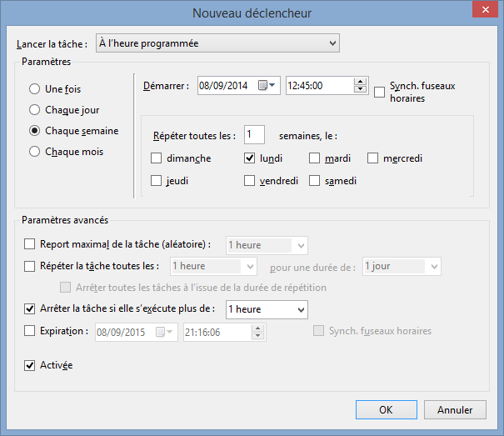Choose the 'Chaque mois' schedule option
Viewport: 504px width, 436px height.
(x=34, y=152)
